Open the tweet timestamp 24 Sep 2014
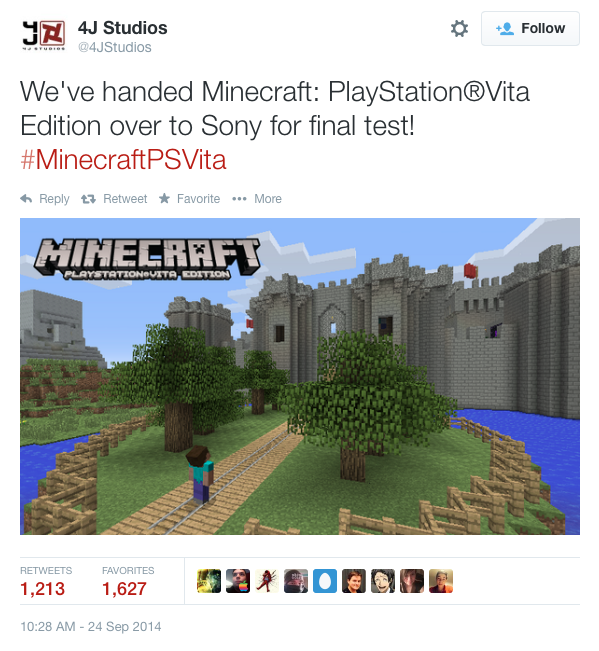 [90, 627]
